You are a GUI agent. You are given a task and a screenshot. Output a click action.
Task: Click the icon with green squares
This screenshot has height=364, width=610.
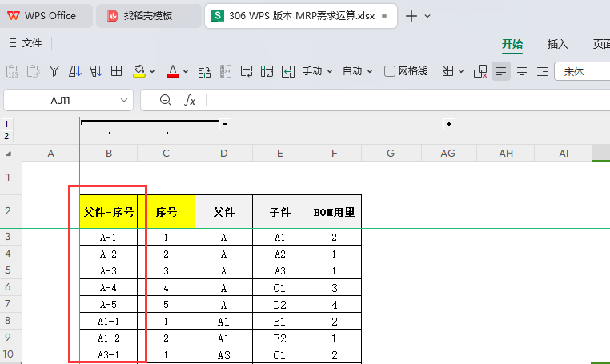point(267,71)
